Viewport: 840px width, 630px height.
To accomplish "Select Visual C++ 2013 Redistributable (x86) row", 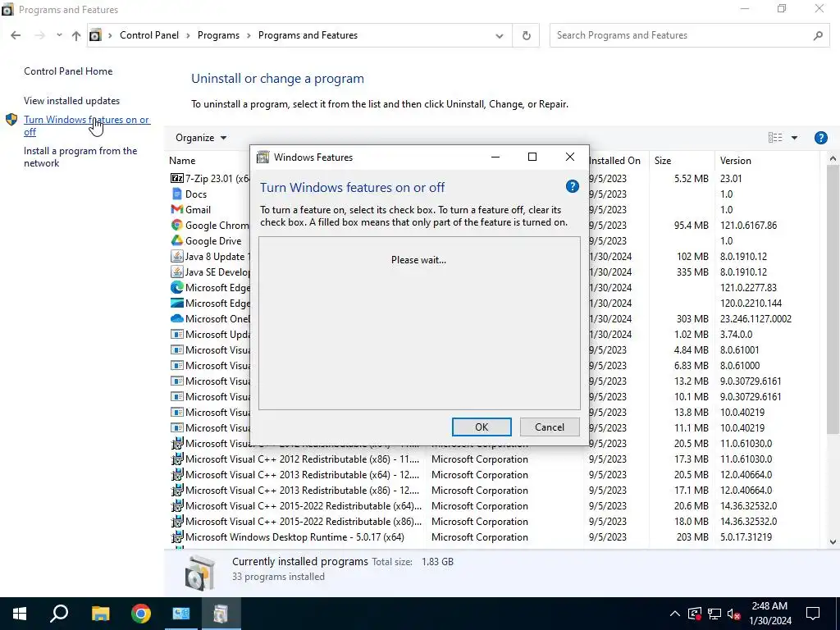I will tap(493, 491).
